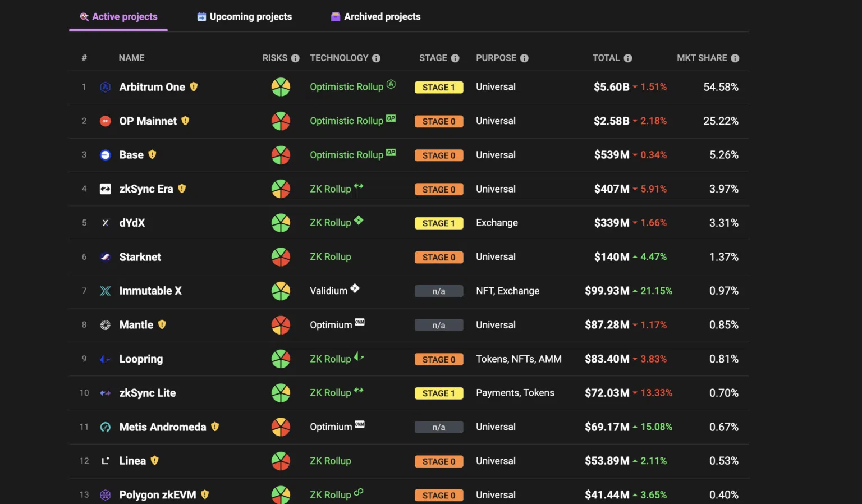862x504 pixels.
Task: Click the 'NFT, Exchange' purpose cell
Action: 508,291
